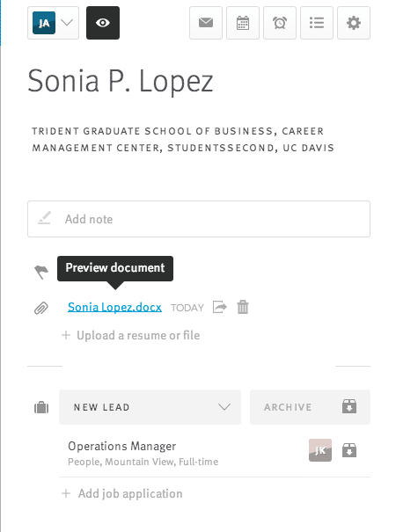Click the Add note field

pyautogui.click(x=199, y=219)
